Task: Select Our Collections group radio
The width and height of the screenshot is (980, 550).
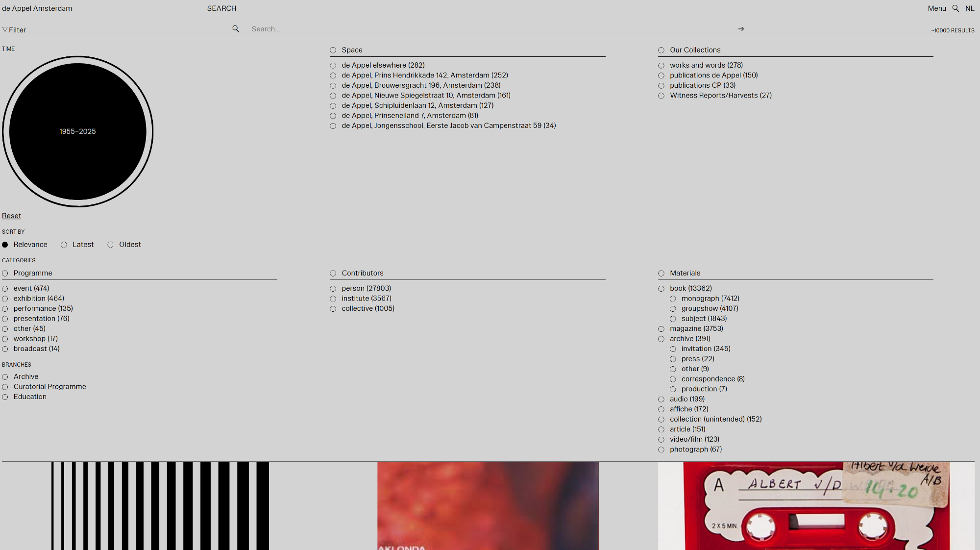Action: coord(661,50)
